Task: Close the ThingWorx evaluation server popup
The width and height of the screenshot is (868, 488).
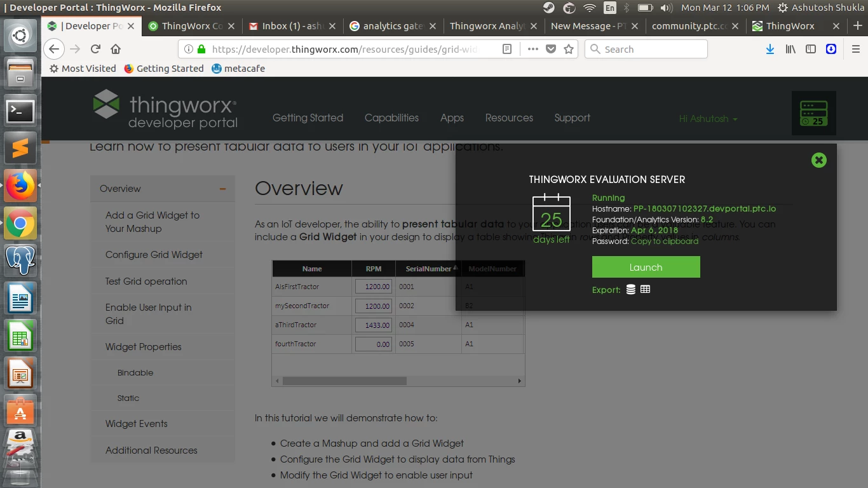Action: click(x=819, y=160)
